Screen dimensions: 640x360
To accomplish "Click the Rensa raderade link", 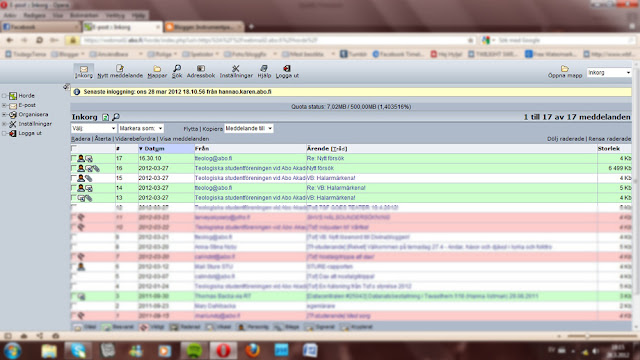I will (610, 139).
